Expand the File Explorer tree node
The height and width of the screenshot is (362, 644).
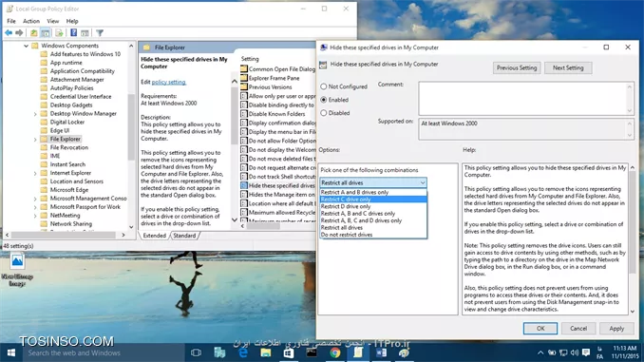click(x=35, y=140)
